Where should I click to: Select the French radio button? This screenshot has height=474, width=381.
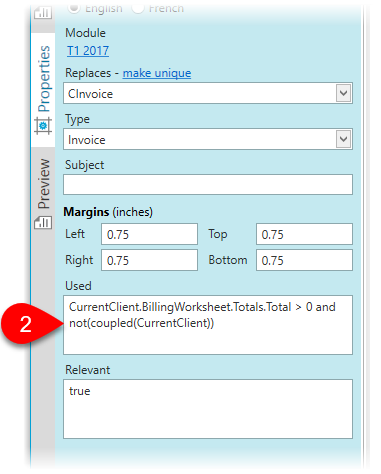click(138, 8)
